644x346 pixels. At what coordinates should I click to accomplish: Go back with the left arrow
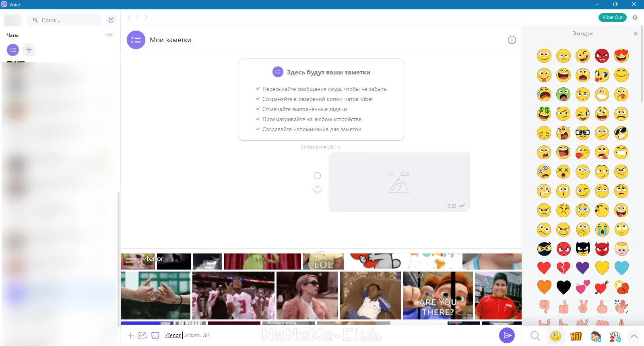(129, 17)
